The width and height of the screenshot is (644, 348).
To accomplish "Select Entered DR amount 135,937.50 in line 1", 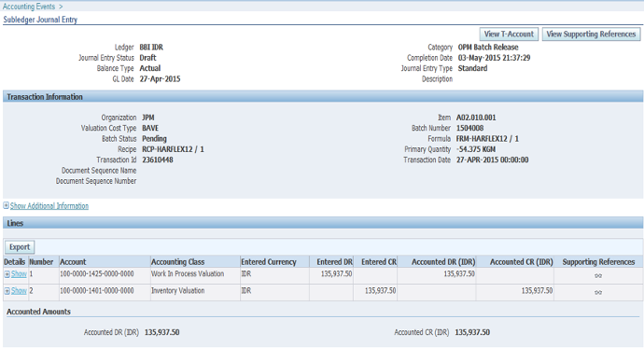I will pos(336,273).
